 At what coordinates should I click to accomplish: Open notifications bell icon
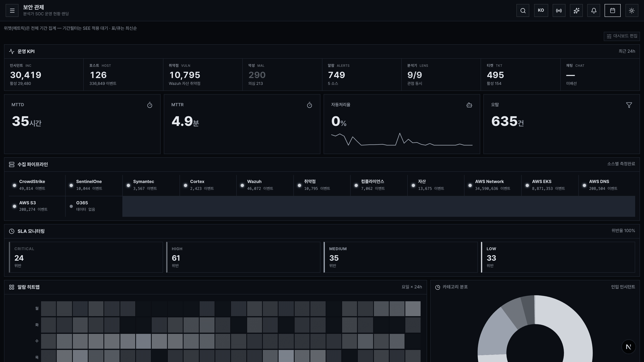pyautogui.click(x=594, y=10)
